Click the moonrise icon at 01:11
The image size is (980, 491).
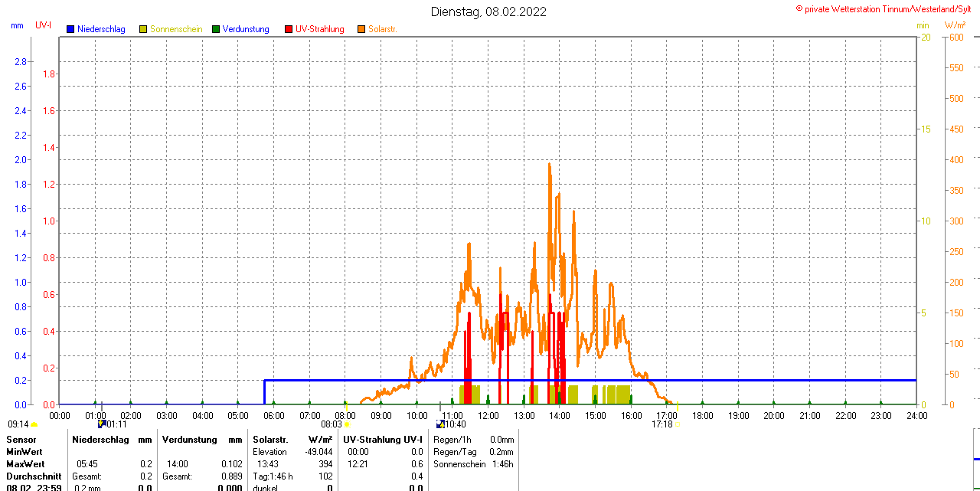101,424
